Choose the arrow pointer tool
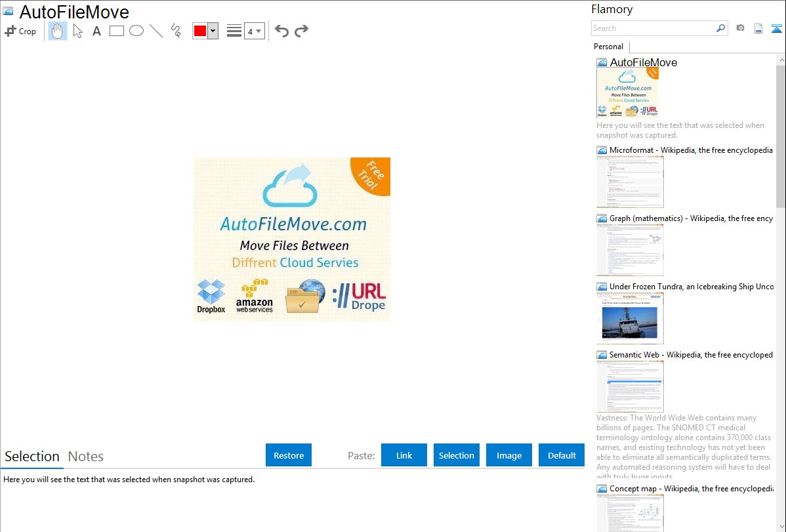 77,31
